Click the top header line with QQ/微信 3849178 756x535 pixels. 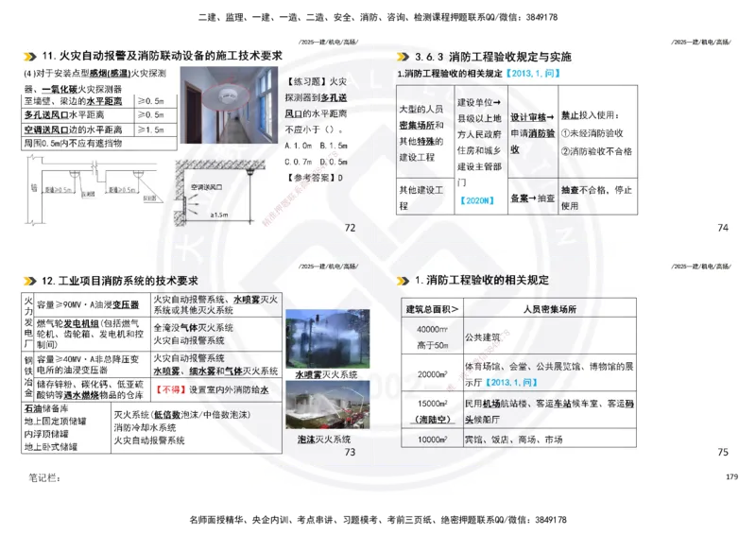[377, 17]
